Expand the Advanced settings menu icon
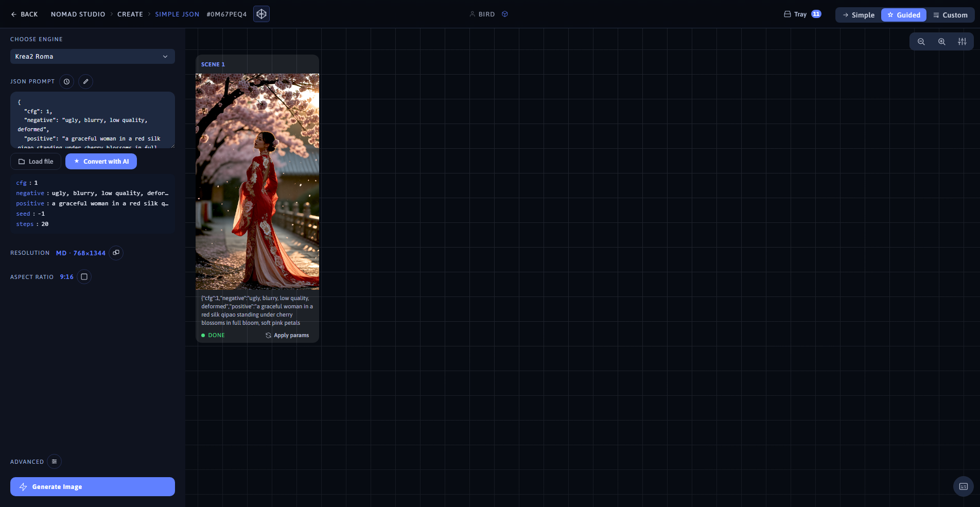Image resolution: width=980 pixels, height=507 pixels. coord(55,462)
